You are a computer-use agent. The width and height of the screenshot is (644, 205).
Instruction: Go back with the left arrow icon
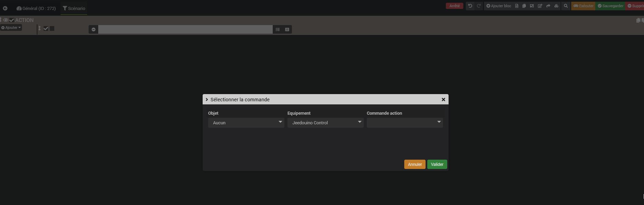point(5,8)
